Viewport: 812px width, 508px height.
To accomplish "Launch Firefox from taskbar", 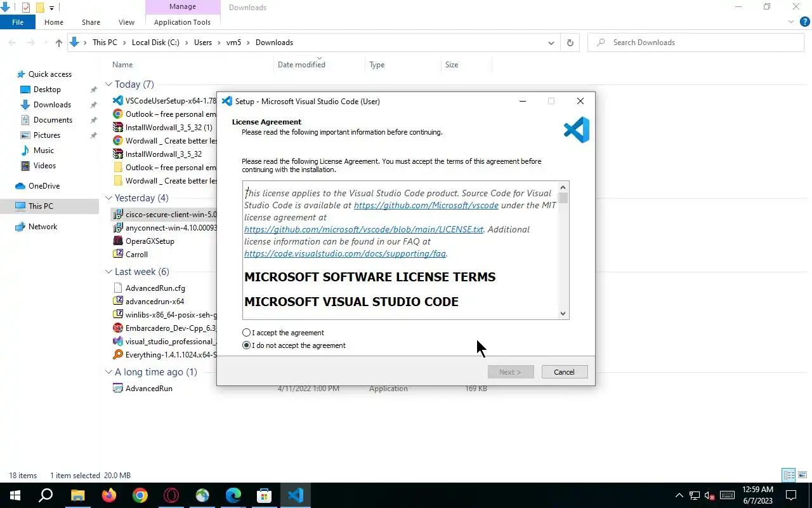I will coord(108,495).
